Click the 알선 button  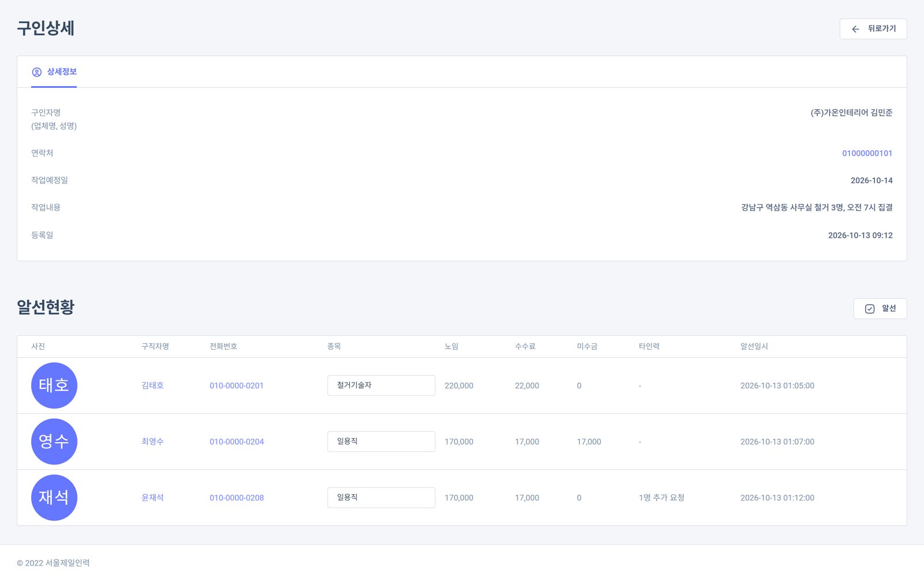pos(880,309)
